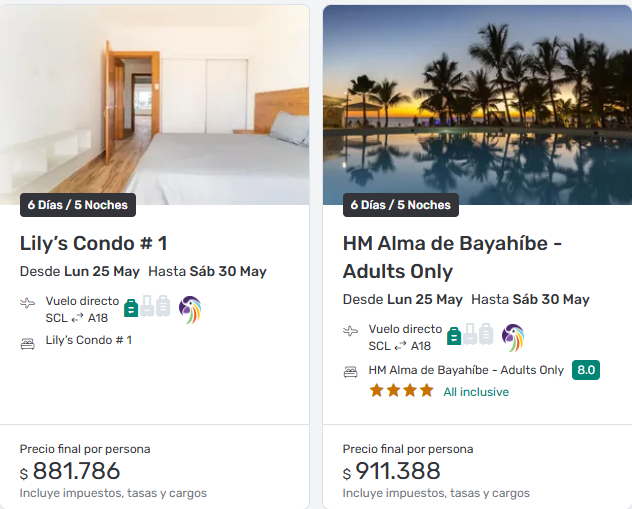Viewport: 632px width, 509px height.
Task: Click the bed icon beside HM Alma de Bayahíbe hotel name
Action: pyautogui.click(x=350, y=371)
